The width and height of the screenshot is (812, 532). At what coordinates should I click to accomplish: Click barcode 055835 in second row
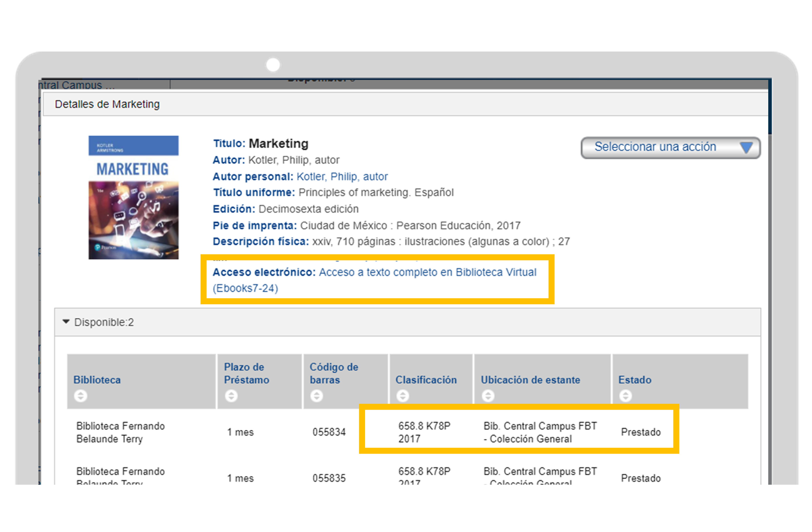(x=329, y=478)
